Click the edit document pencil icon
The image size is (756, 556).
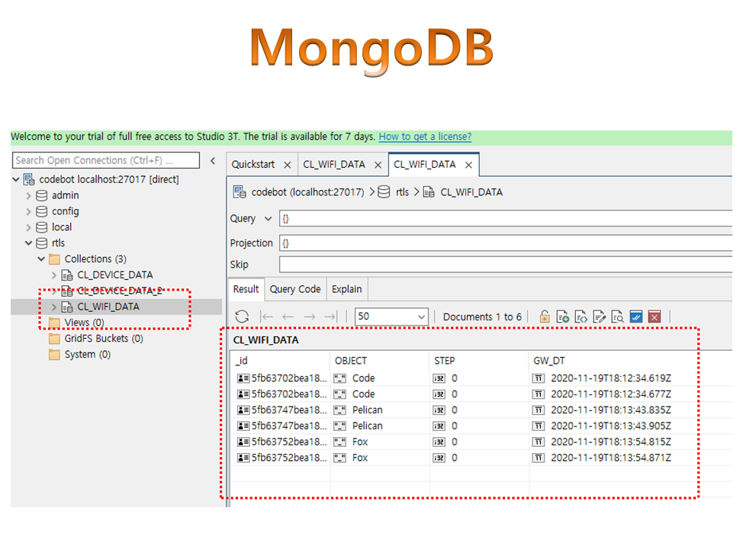coord(600,317)
